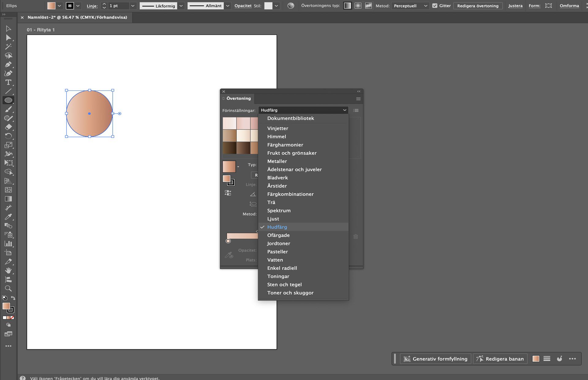Click the fill color swatch in the options bar

(51, 6)
